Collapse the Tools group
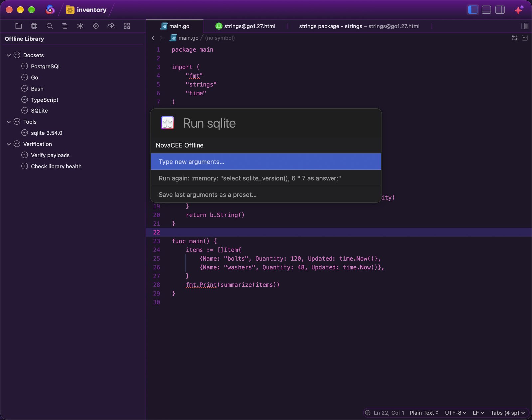532x420 pixels. (9, 122)
